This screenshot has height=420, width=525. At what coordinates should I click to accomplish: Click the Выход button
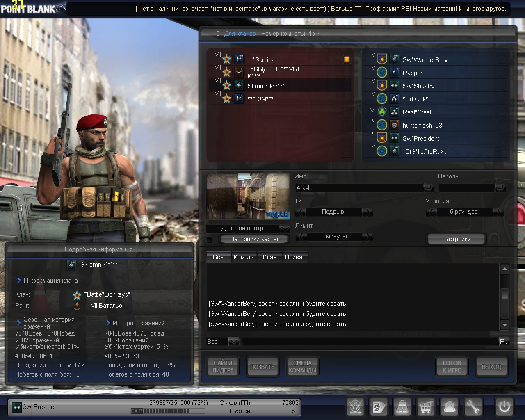click(x=491, y=367)
